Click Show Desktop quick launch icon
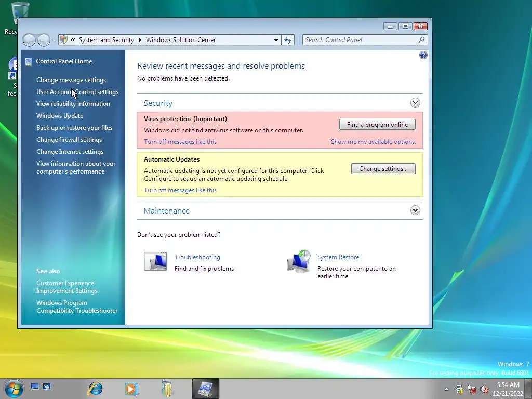The image size is (532, 399). [x=35, y=386]
